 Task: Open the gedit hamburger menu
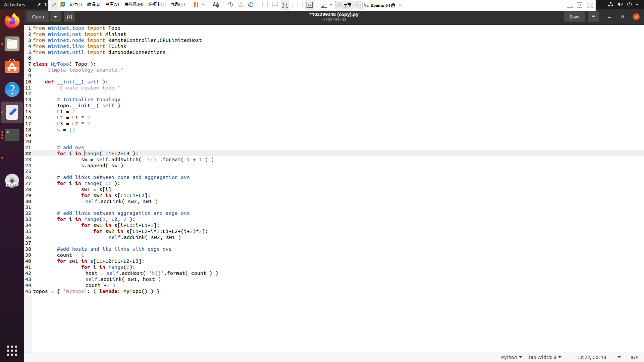pos(593,17)
